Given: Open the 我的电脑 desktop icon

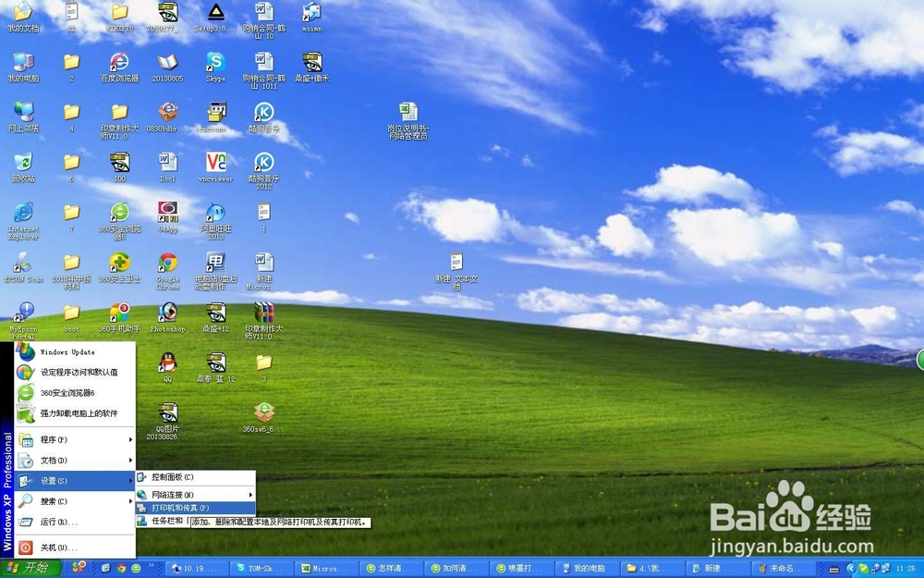Looking at the screenshot, I should tap(23, 67).
